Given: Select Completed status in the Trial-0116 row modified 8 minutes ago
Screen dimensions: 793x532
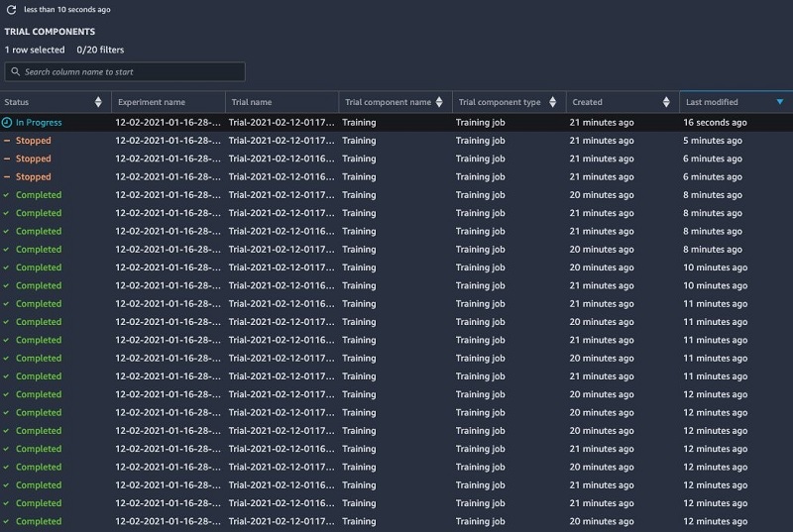Looking at the screenshot, I should (39, 231).
